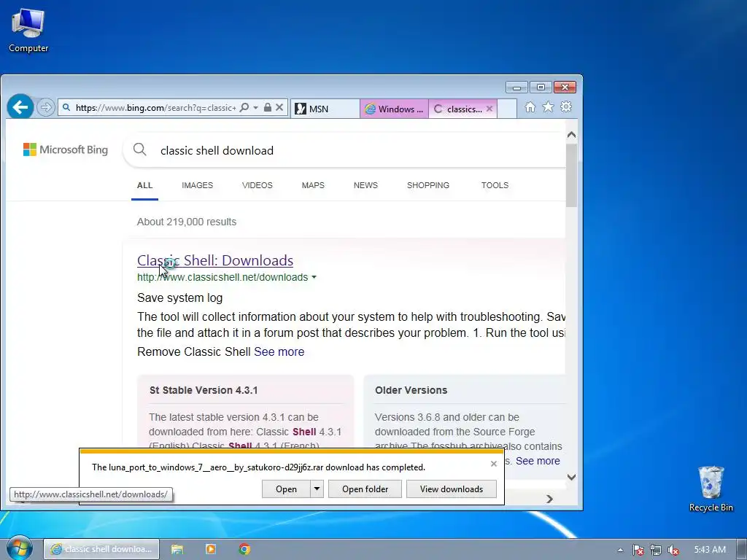Select the Computer desktop icon
Viewport: 747px width, 560px height.
coord(28,31)
